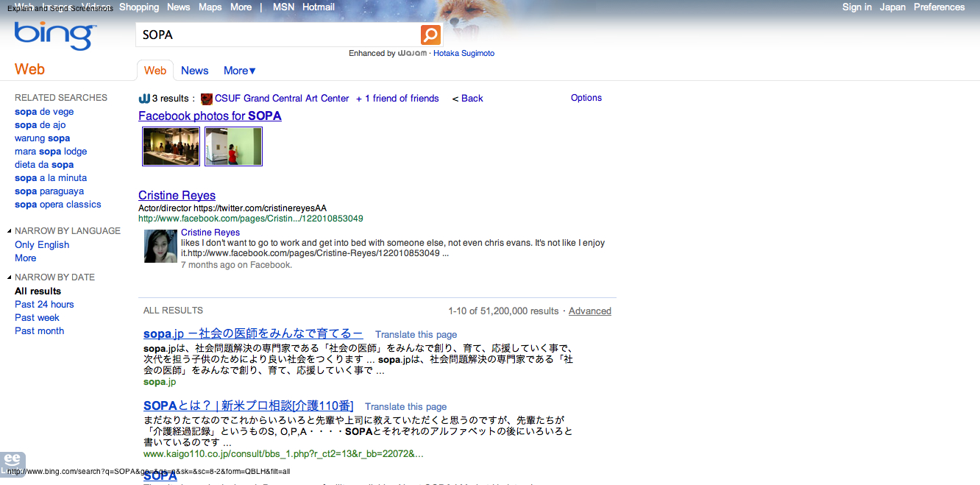Click the ALL RESULTS heading
This screenshot has width=980, height=485.
(173, 311)
